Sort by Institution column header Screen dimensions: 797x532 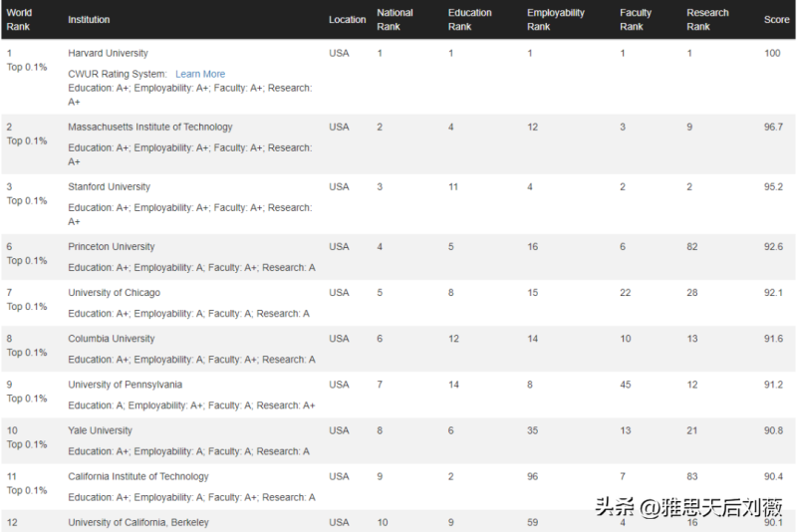[x=89, y=20]
